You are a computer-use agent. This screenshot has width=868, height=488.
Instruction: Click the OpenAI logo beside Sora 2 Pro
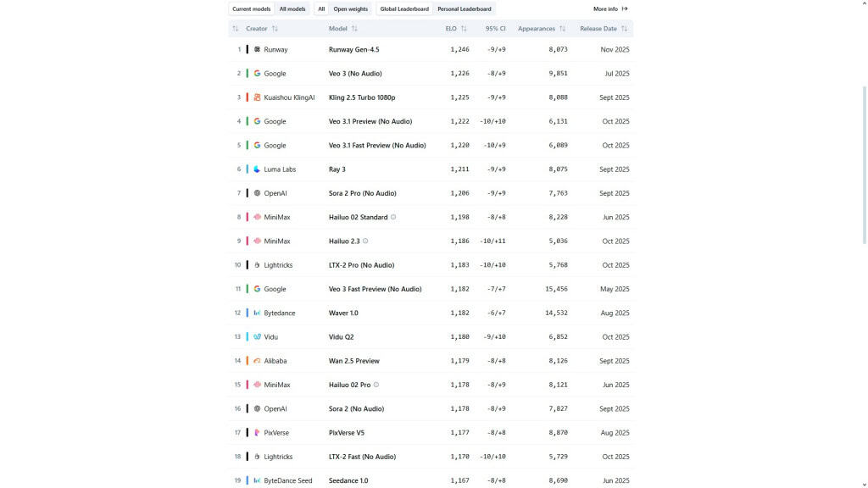257,192
